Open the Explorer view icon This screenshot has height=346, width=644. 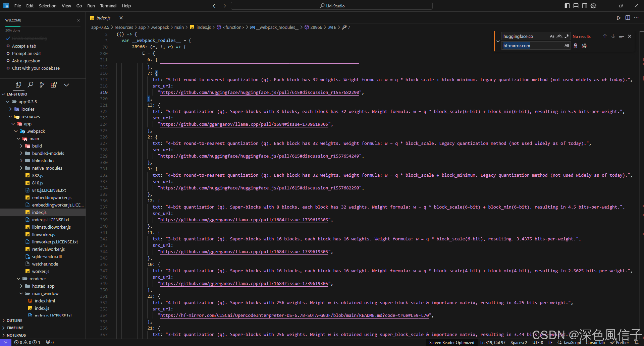(18, 85)
